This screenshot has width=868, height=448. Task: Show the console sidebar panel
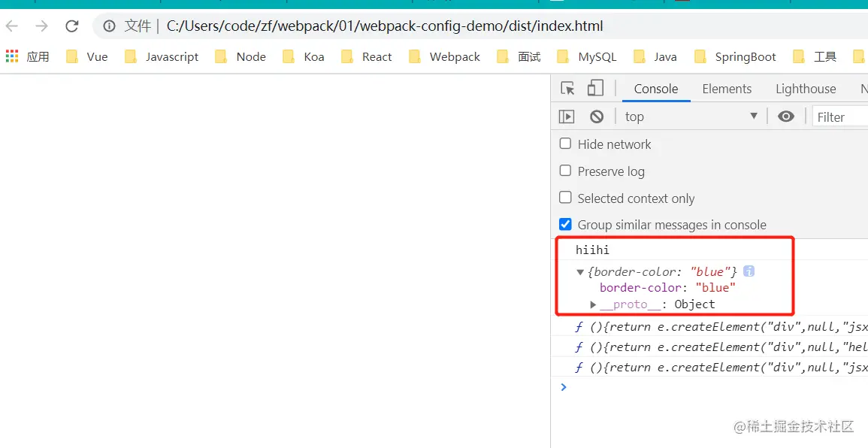[x=567, y=117]
